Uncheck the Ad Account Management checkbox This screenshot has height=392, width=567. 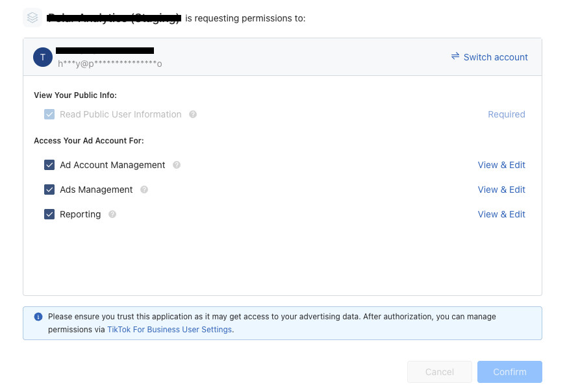click(49, 165)
